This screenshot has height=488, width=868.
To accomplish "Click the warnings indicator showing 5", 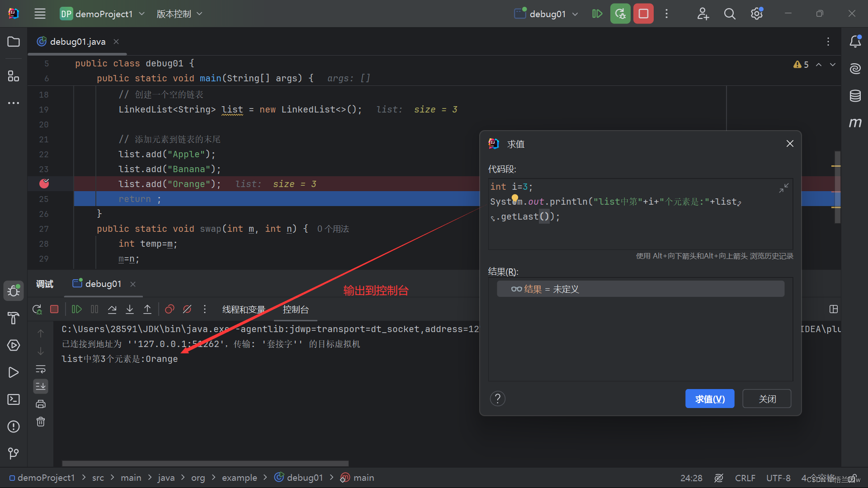I will tap(801, 65).
